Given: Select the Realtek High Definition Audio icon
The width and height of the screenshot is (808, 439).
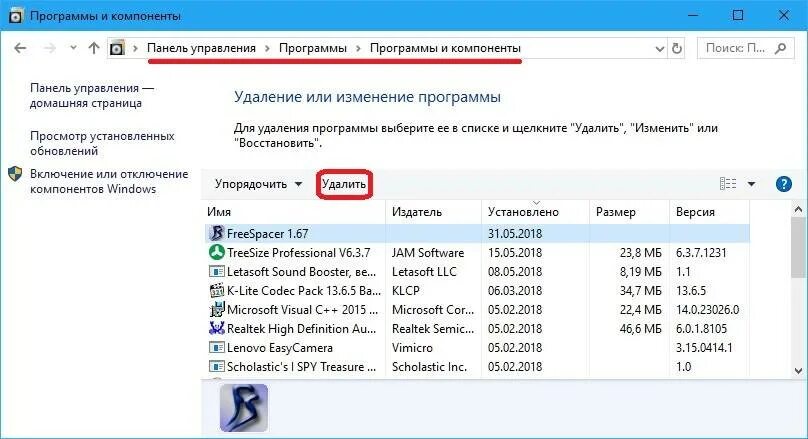Looking at the screenshot, I should 216,329.
